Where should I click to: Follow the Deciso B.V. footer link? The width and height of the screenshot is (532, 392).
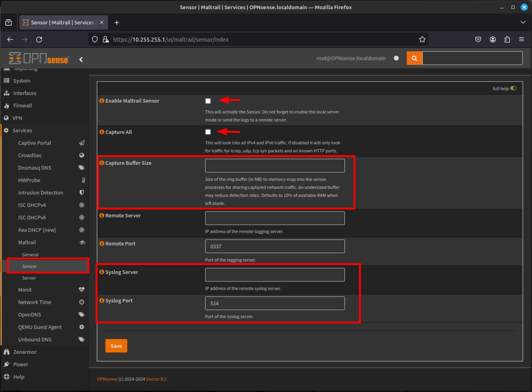(157, 379)
